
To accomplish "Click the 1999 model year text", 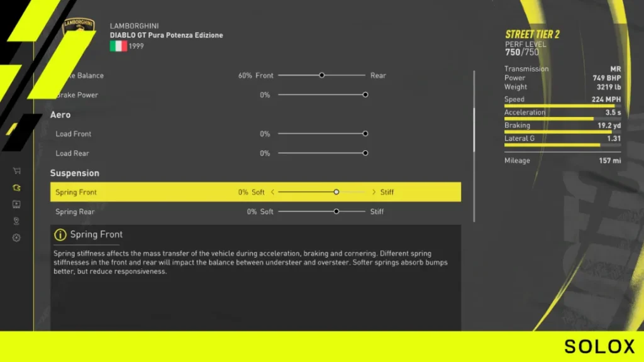I will 136,47.
